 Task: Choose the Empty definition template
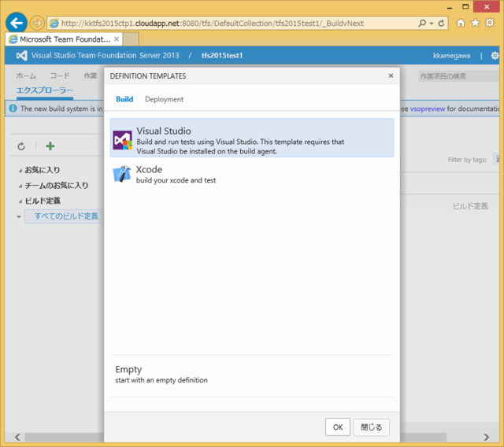(252, 376)
